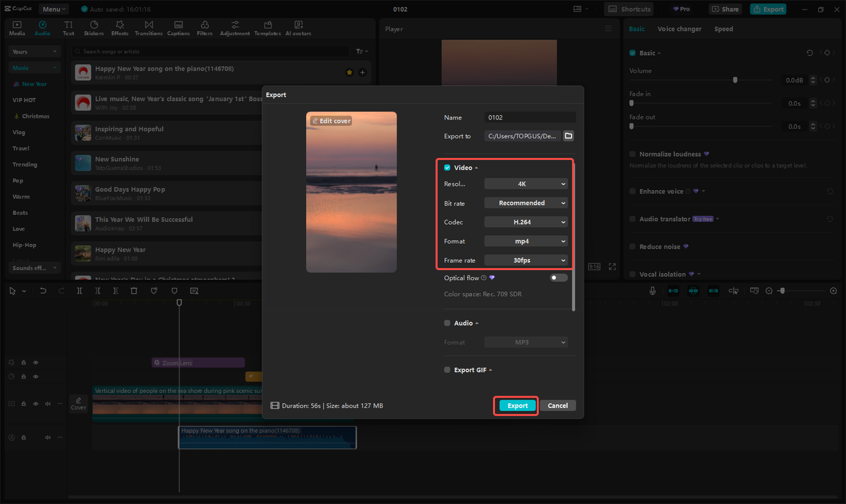Click the Name field containing 0102
The height and width of the screenshot is (504, 846).
(x=530, y=118)
